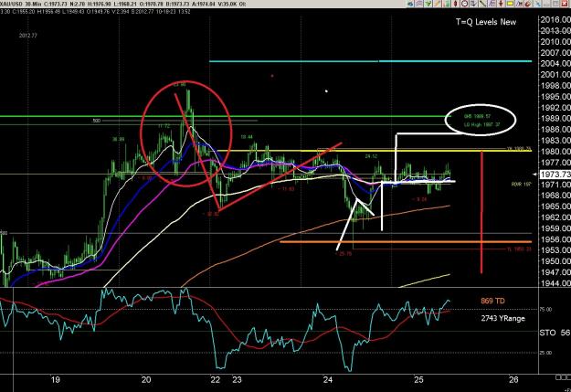This screenshot has width=571, height=392.
Task: Click the 75.00 stochastic level label
Action: click(x=545, y=310)
